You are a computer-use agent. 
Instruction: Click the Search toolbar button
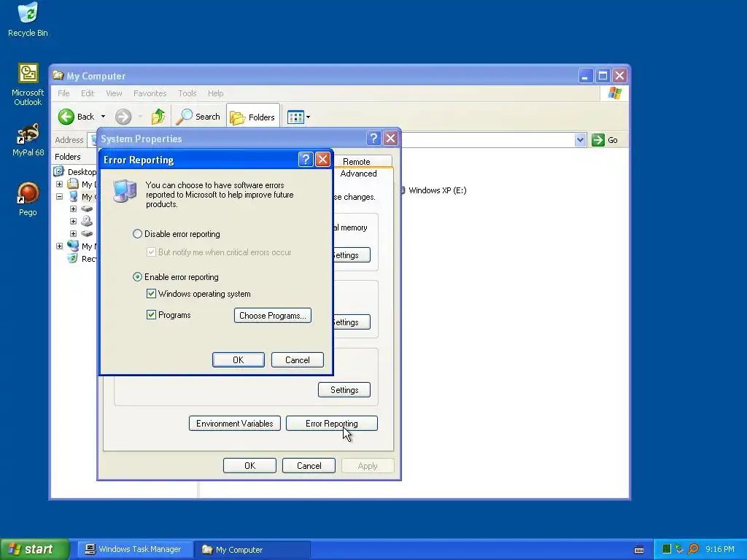198,117
